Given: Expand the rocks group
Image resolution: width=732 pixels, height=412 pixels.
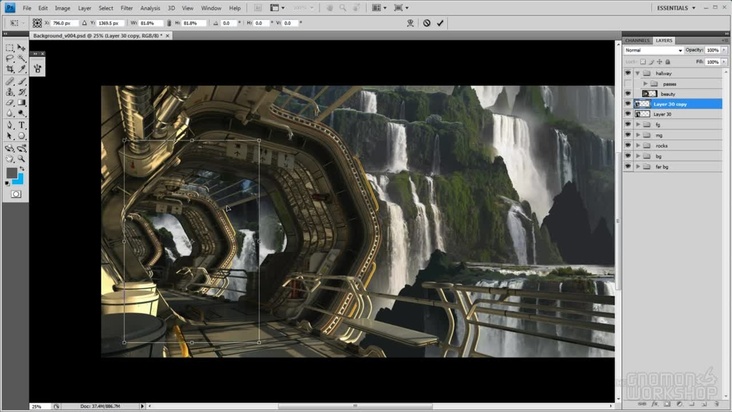Looking at the screenshot, I should [638, 146].
